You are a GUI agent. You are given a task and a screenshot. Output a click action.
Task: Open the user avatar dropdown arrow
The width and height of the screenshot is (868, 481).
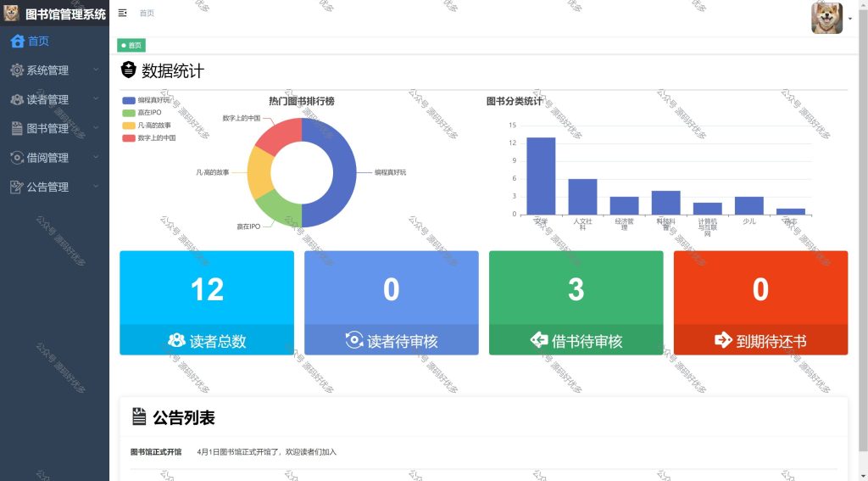850,19
